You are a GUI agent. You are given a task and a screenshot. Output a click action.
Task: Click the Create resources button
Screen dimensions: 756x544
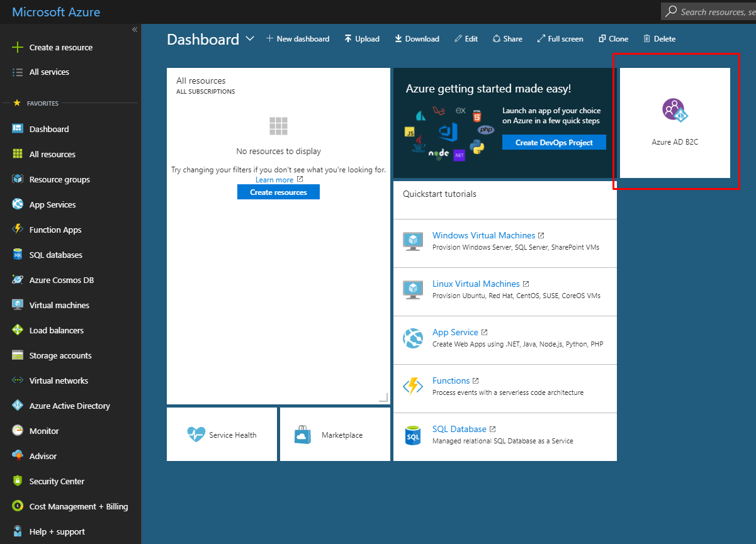click(278, 192)
